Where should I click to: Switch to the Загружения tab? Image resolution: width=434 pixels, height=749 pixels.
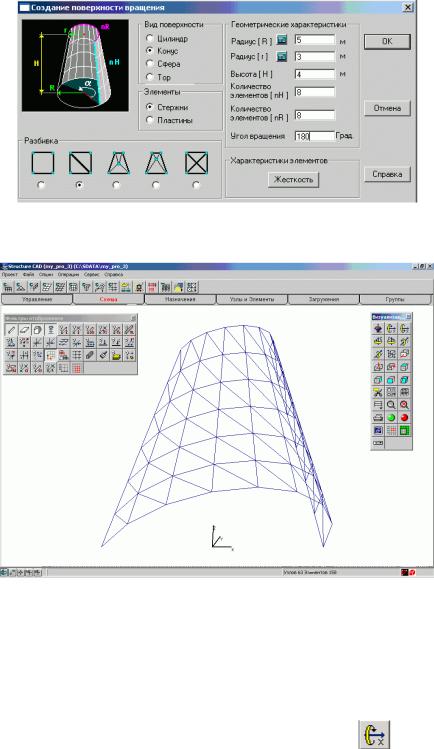coord(323,299)
